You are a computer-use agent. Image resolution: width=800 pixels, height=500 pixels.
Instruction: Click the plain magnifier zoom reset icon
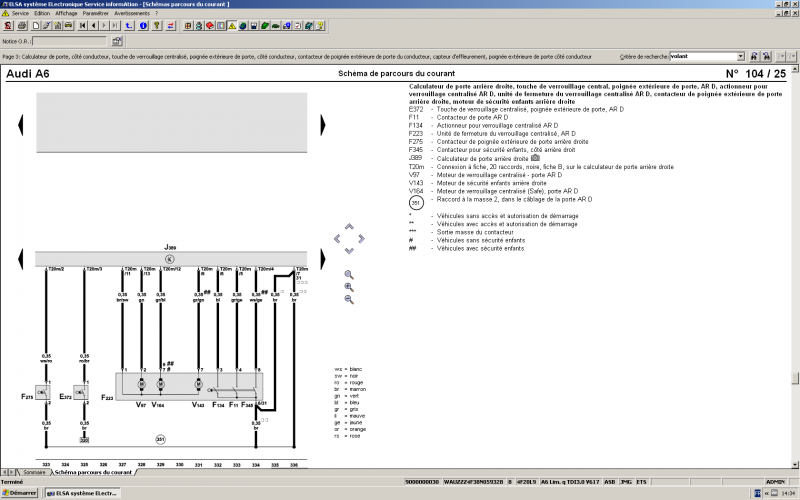click(x=349, y=275)
